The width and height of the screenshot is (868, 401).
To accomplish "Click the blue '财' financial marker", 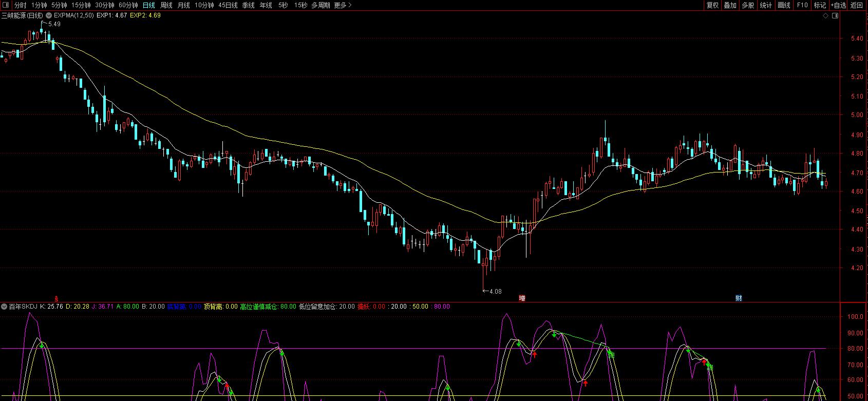I will coord(738,298).
